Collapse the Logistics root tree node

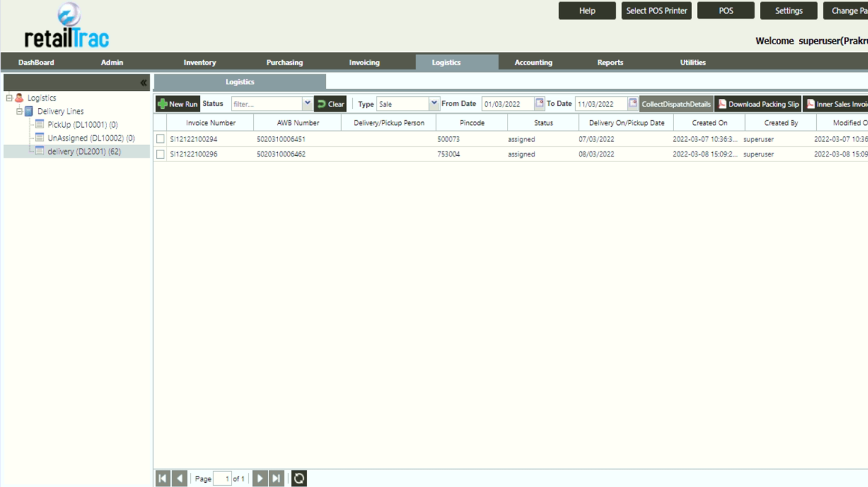(x=9, y=98)
